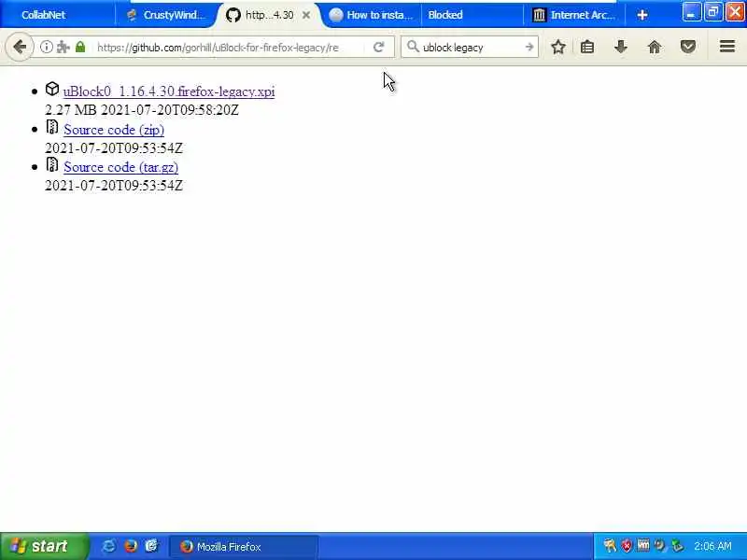Click the xpi timestamp 2021-07-20T09:58:20Z
This screenshot has height=560, width=747.
[x=170, y=110]
